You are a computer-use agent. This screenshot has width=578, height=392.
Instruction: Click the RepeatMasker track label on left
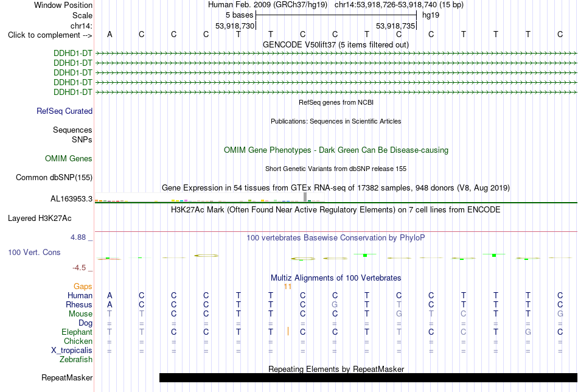coord(67,377)
